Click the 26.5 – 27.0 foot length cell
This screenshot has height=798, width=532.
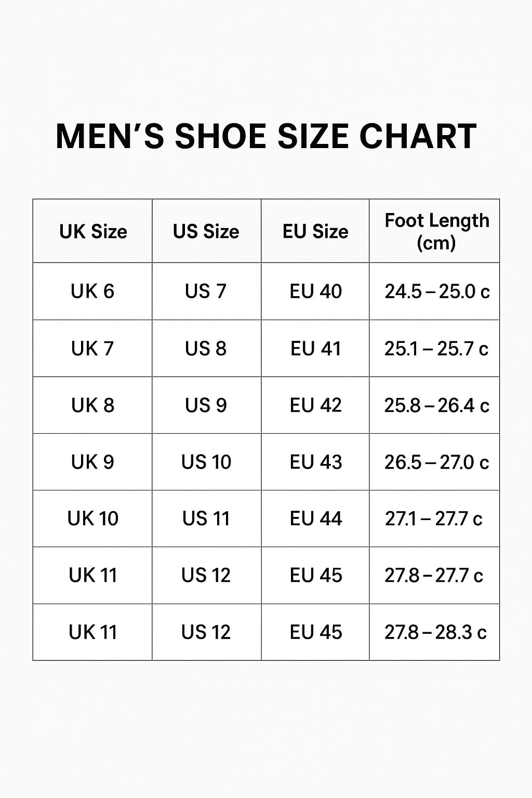436,462
